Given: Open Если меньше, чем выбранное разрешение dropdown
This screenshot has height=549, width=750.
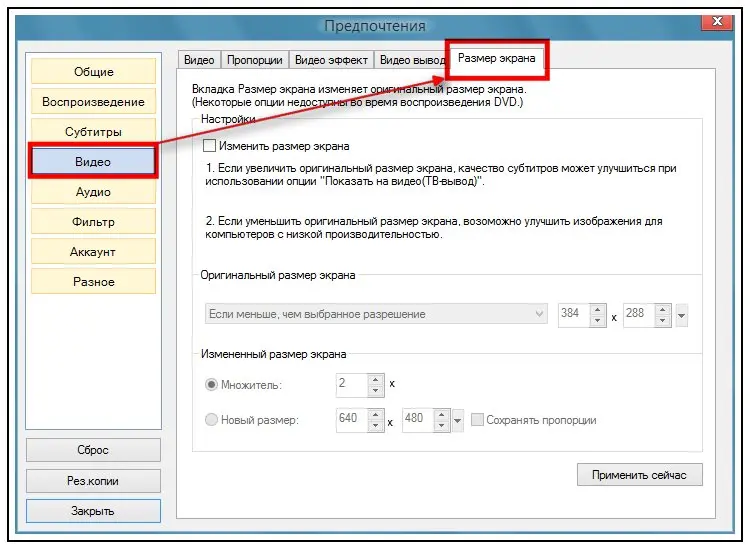Looking at the screenshot, I should click(376, 314).
